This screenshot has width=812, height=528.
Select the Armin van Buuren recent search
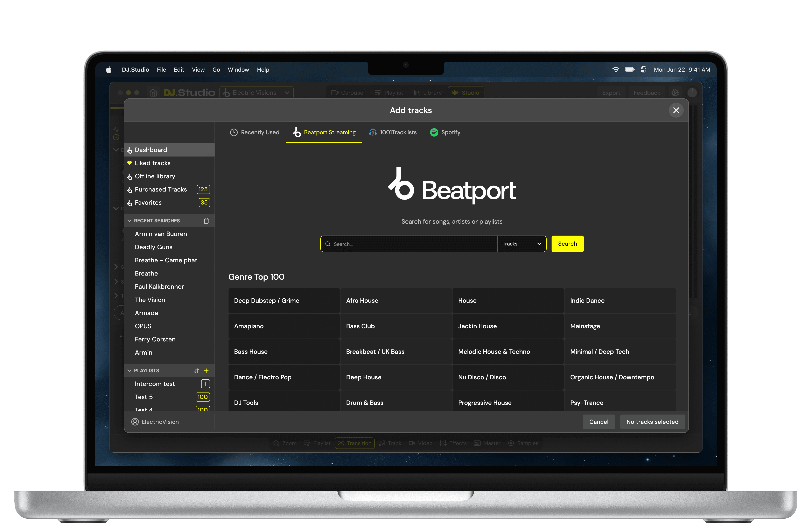point(161,234)
